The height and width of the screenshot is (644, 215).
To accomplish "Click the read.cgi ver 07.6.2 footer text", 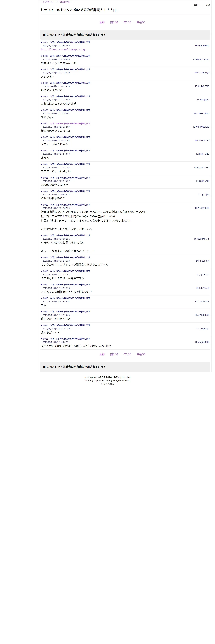I will (x=107, y=377).
